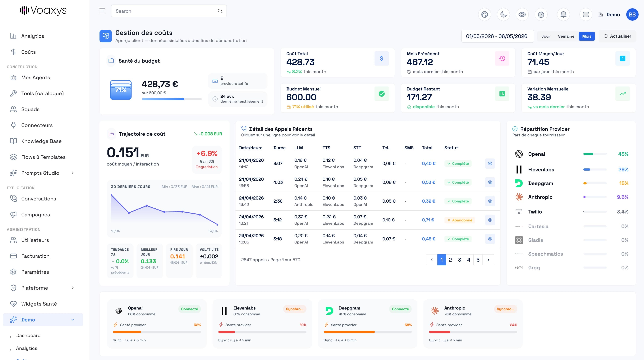Click the previous page arrow in pagination
The width and height of the screenshot is (644, 360).
[432, 260]
